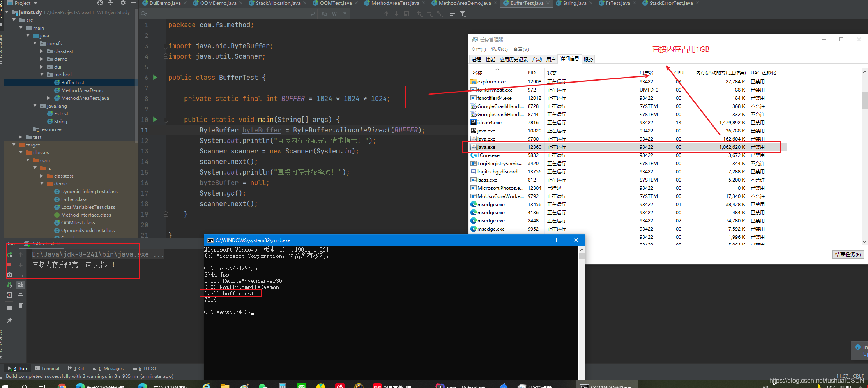Click the newline icon in search field

click(x=312, y=14)
